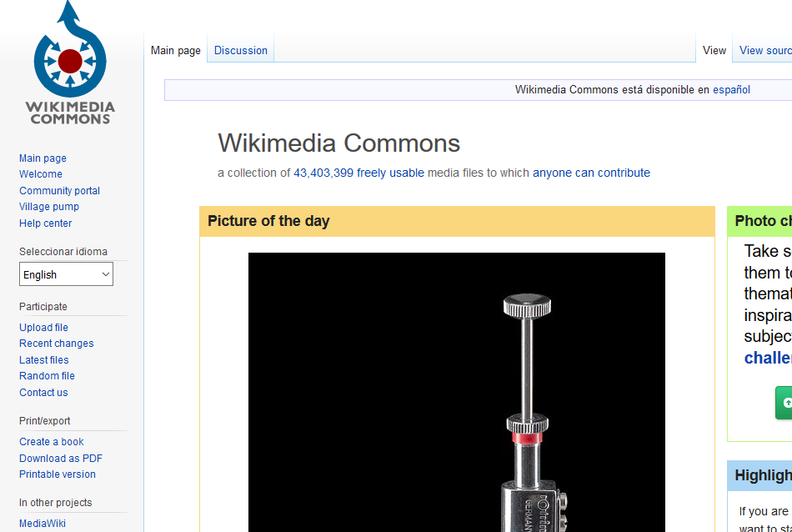Switch to the Discussion tab
792x532 pixels.
pos(240,51)
